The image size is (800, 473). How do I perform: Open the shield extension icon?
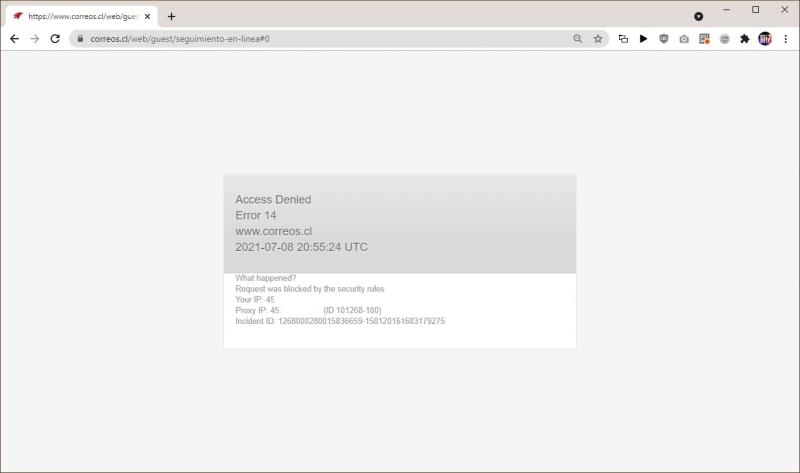664,39
